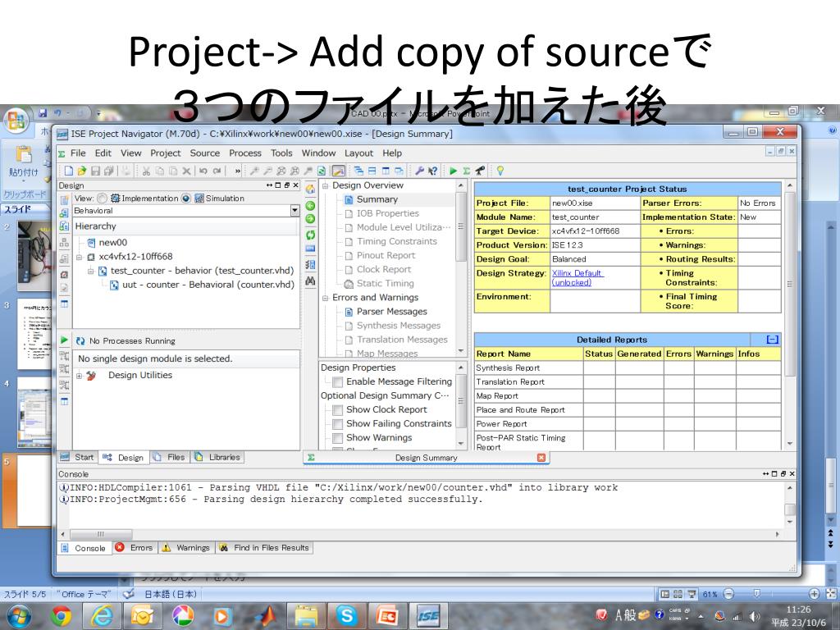The width and height of the screenshot is (840, 630).
Task: Switch to the Libraries tab
Action: 218,457
